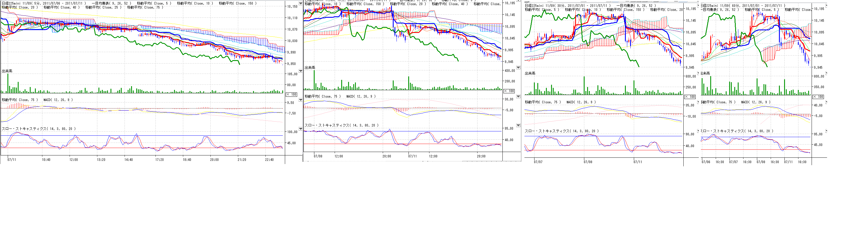Click the ×100 button on 5-minute volume
The width and height of the screenshot is (868, 229).
click(x=291, y=95)
